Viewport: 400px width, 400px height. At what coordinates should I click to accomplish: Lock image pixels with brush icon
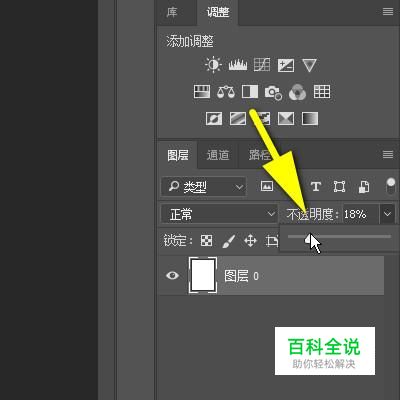228,241
